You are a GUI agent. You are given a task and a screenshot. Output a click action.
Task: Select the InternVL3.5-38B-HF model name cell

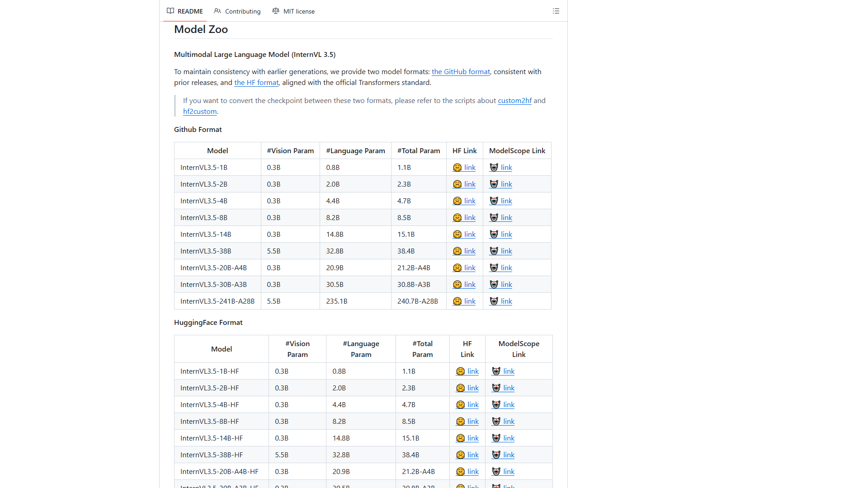(x=222, y=455)
